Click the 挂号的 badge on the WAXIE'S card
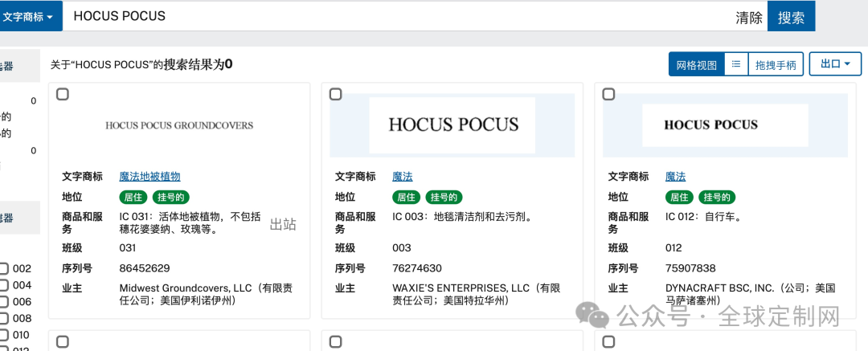The height and width of the screenshot is (351, 868). click(444, 197)
